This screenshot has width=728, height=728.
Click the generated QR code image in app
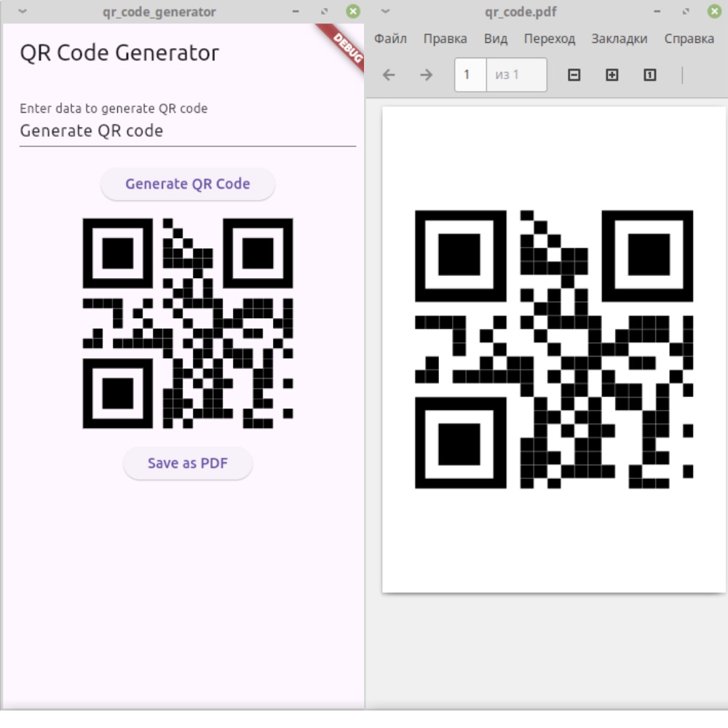coord(188,323)
